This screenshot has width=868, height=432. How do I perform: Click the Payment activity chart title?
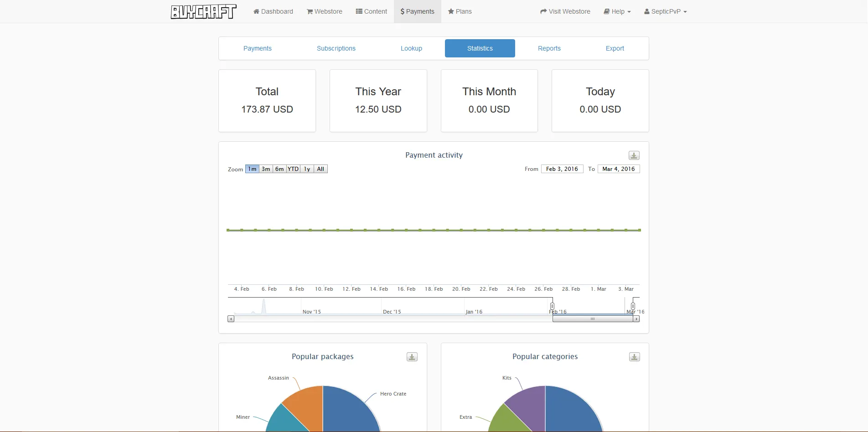pyautogui.click(x=434, y=155)
